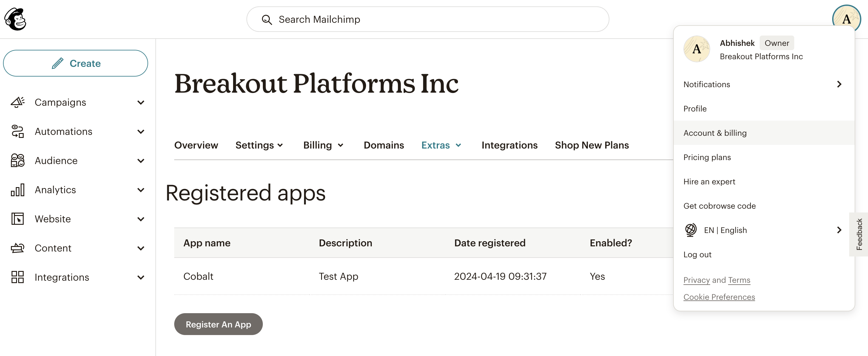Select the Campaigns megaphone icon in sidebar
Image resolution: width=868 pixels, height=356 pixels.
(x=18, y=102)
